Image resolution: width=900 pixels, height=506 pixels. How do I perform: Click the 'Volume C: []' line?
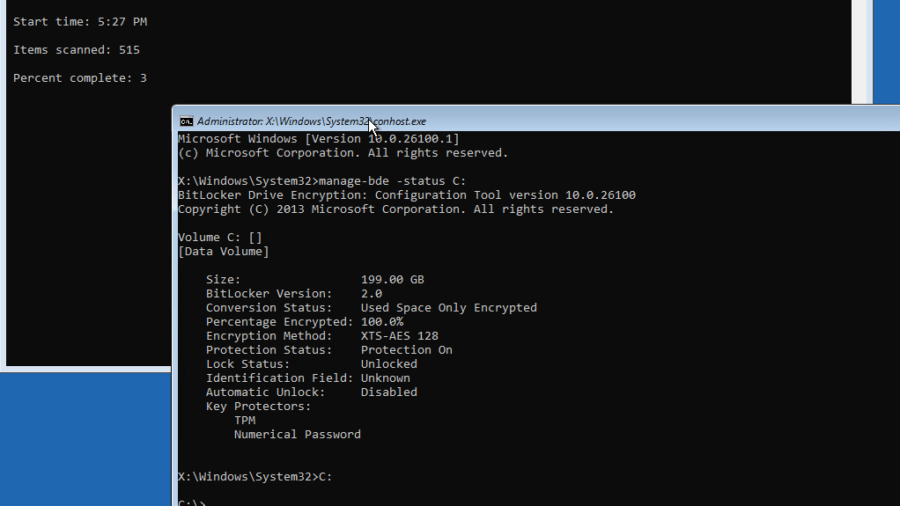[220, 238]
